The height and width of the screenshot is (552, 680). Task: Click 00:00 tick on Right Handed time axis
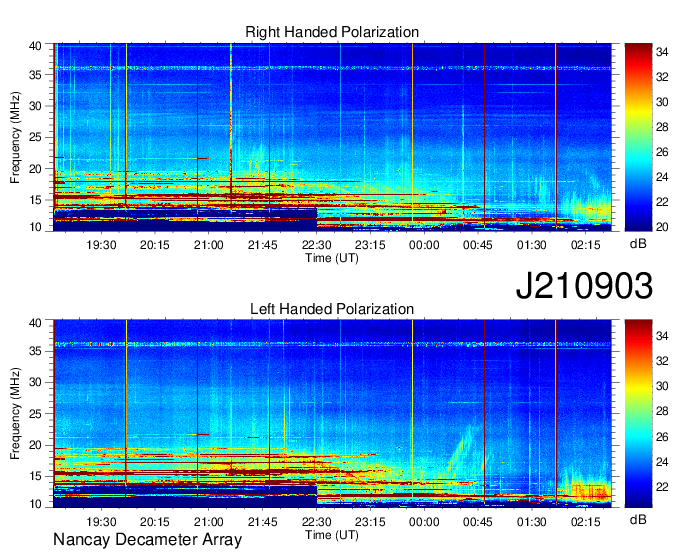[424, 245]
